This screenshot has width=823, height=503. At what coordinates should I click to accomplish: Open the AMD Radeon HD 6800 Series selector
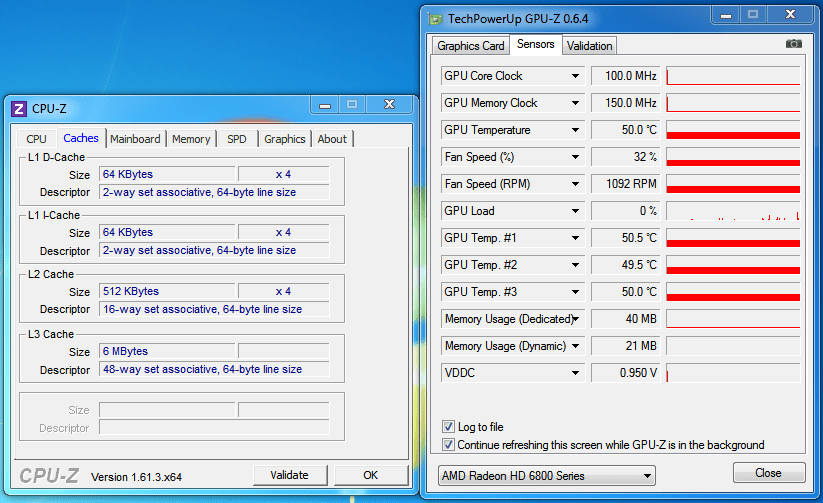pos(546,476)
